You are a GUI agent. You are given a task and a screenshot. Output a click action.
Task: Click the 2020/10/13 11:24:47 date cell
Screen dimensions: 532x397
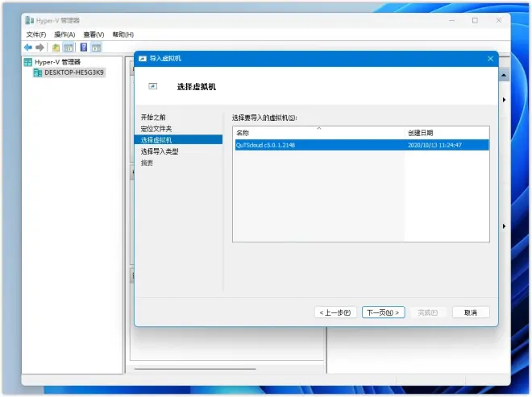point(434,145)
